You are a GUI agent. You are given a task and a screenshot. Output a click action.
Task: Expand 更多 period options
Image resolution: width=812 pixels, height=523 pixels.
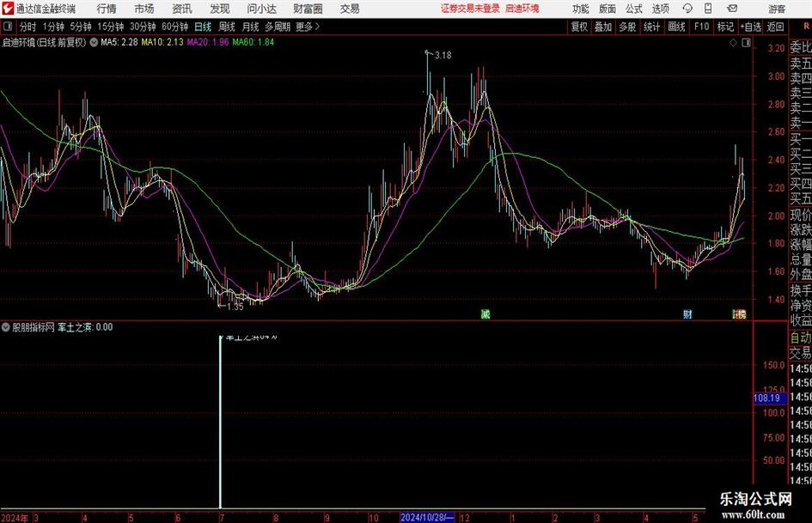point(308,27)
